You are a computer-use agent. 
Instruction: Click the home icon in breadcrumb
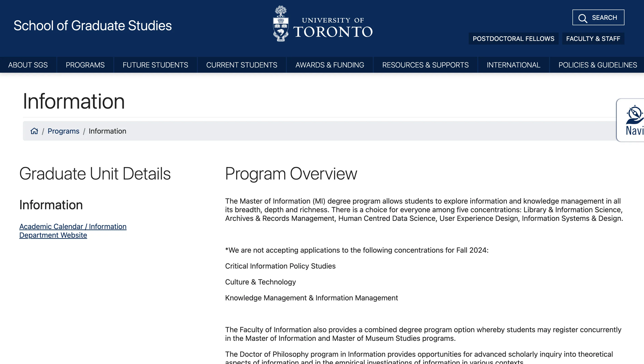click(x=34, y=131)
